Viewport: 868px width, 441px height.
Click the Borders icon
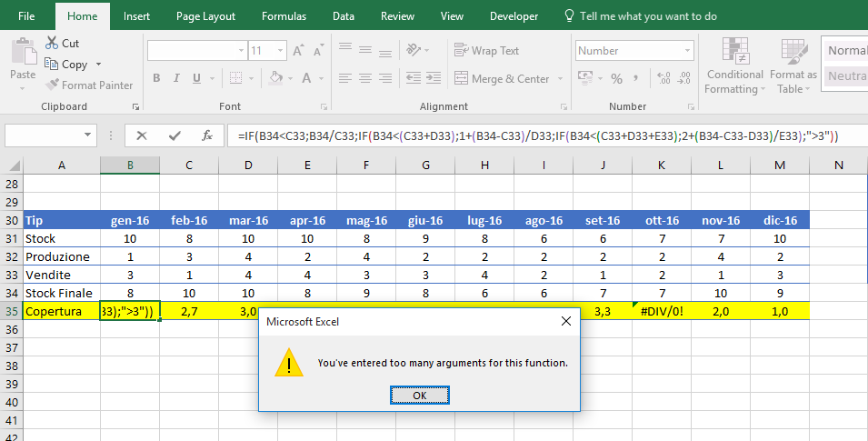pos(235,78)
